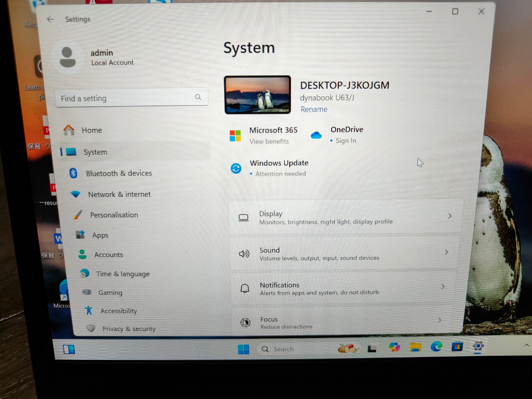Open Widgets from the taskbar corner

pos(69,349)
